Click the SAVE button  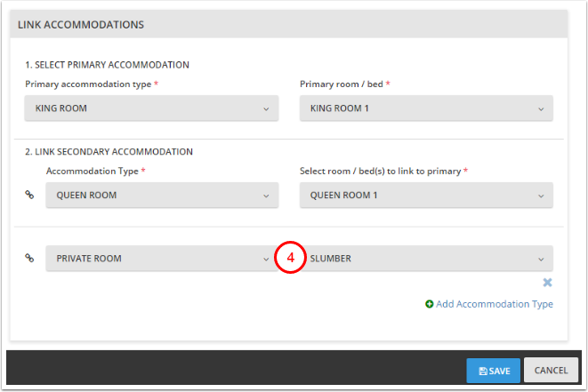[x=493, y=371]
